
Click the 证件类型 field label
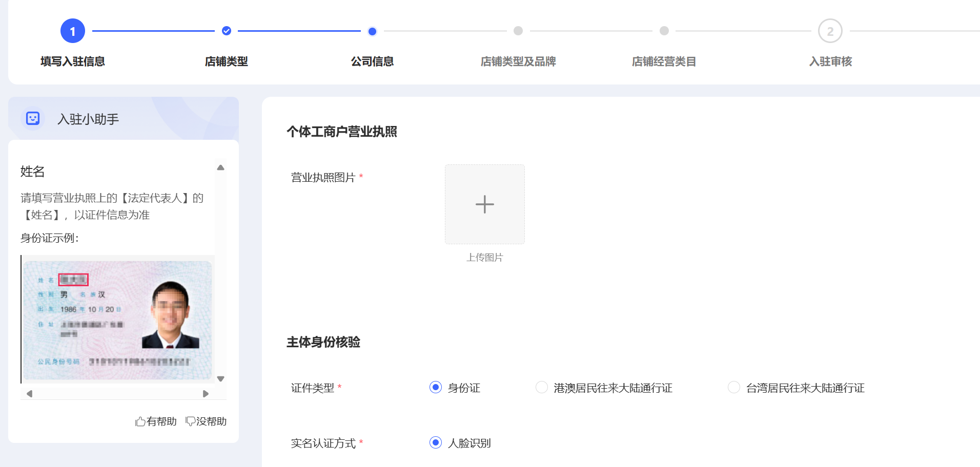[x=313, y=388]
